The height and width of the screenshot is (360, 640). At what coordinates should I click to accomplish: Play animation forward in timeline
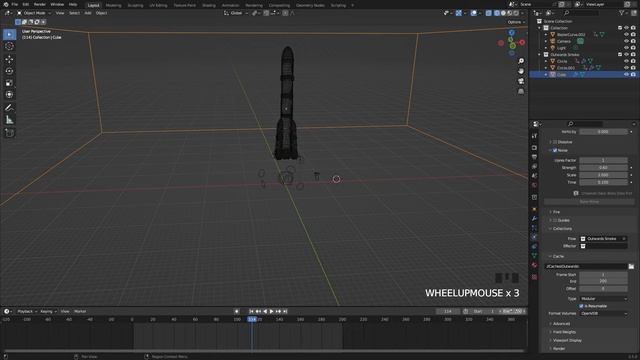pos(271,311)
